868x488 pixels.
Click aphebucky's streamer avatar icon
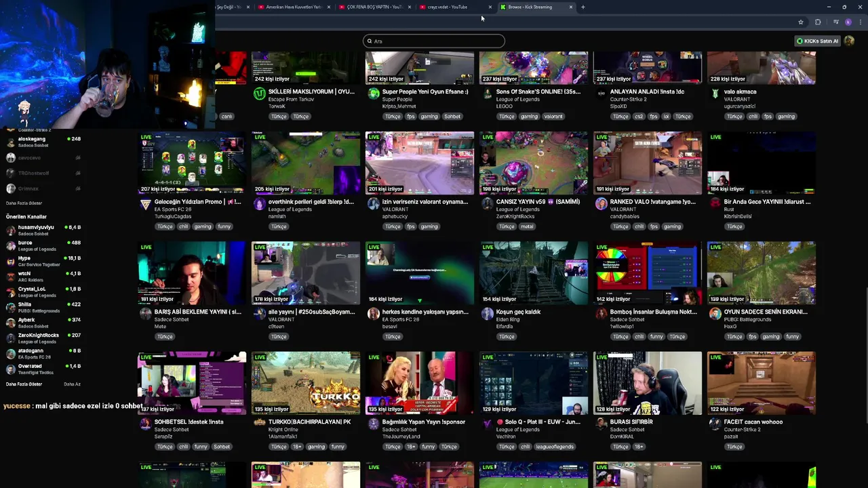click(x=373, y=204)
